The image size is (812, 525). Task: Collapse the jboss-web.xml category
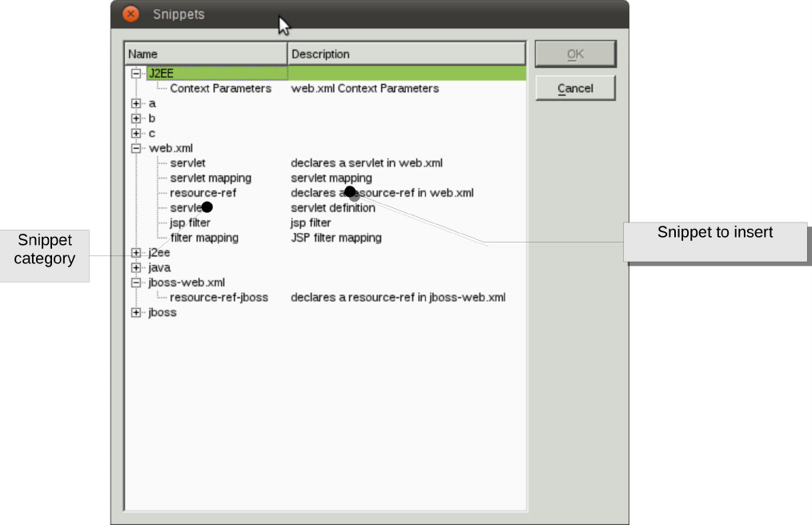tap(136, 283)
